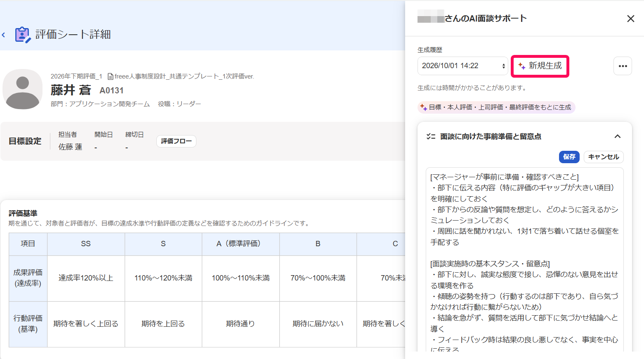
Task: Cancel editing with キャンセル button
Action: [x=603, y=157]
